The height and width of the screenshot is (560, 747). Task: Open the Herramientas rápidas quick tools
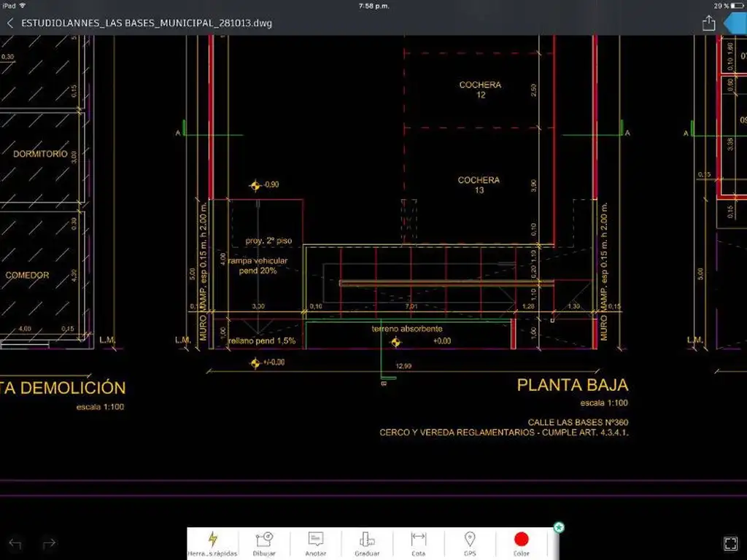click(x=213, y=543)
